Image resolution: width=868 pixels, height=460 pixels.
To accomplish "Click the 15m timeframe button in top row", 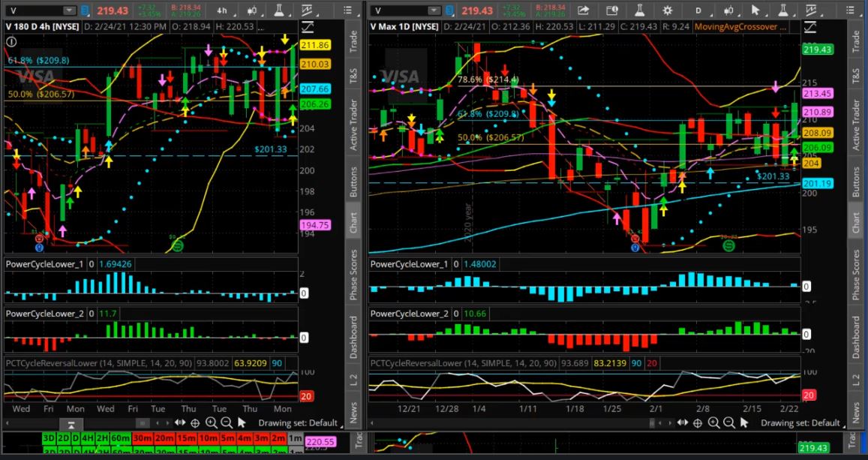I will 187,438.
